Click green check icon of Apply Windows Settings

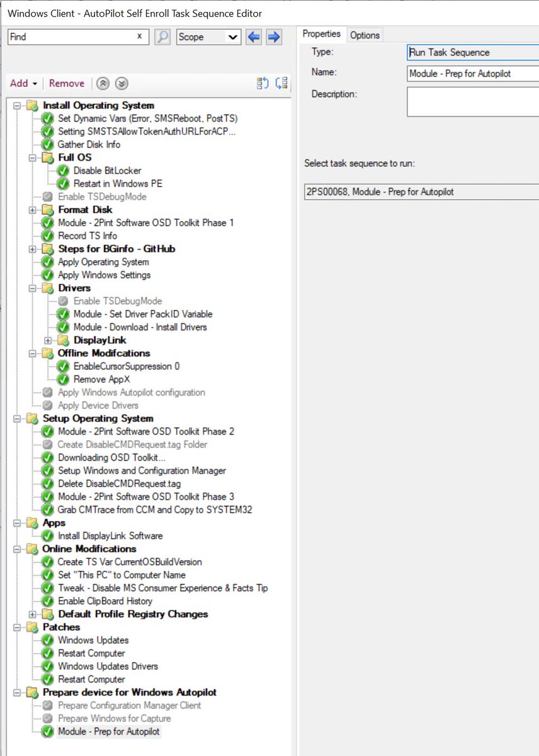point(47,275)
